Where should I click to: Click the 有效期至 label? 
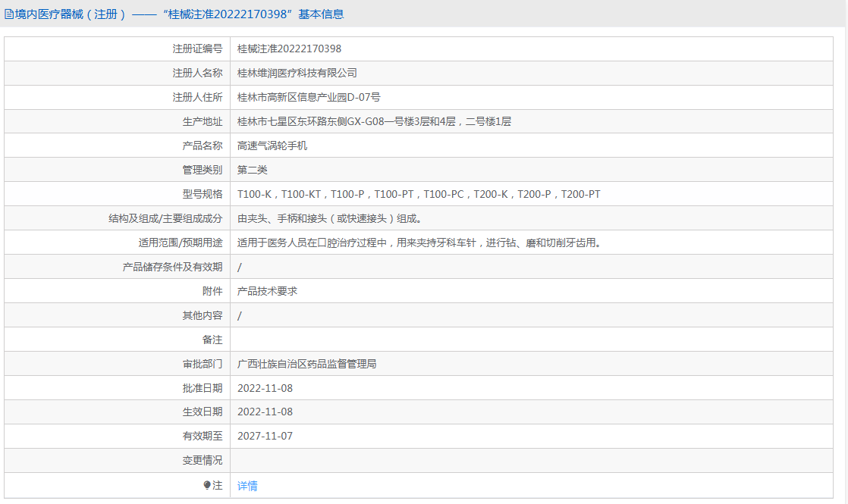click(203, 436)
